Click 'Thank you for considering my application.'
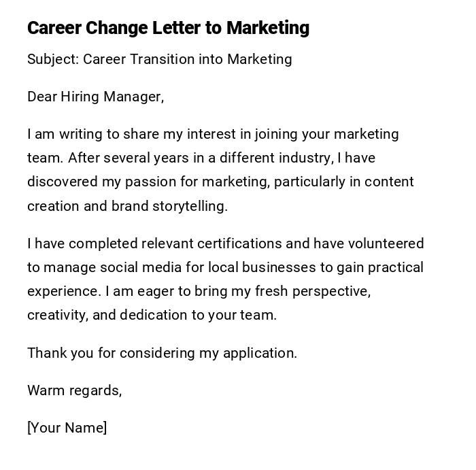The width and height of the screenshot is (476, 470). tap(162, 353)
